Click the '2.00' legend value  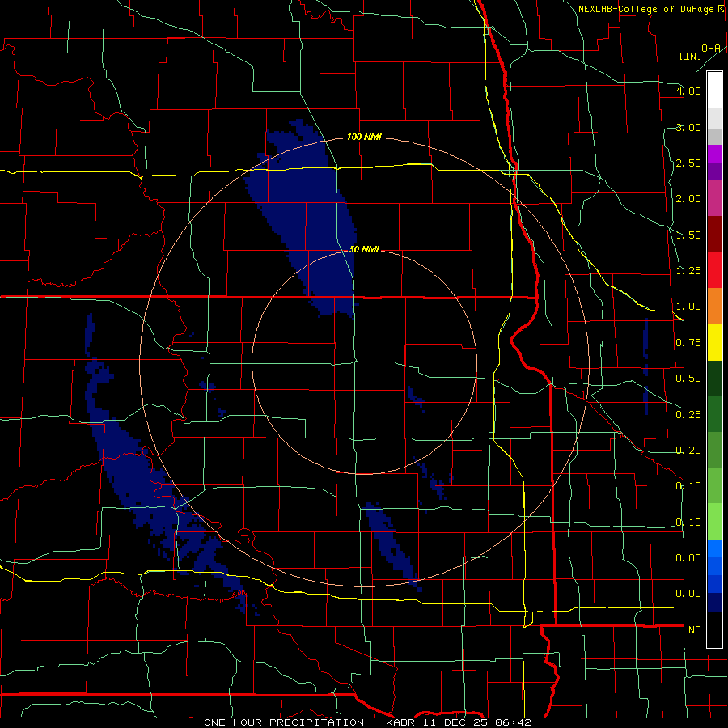(x=688, y=199)
